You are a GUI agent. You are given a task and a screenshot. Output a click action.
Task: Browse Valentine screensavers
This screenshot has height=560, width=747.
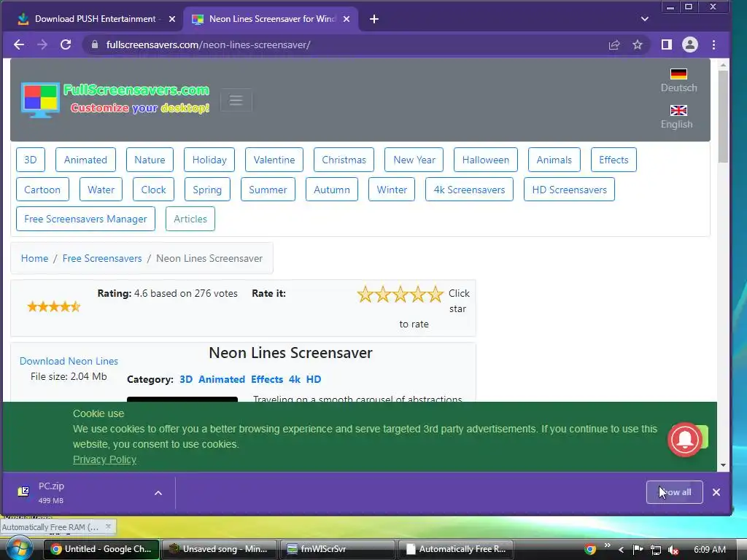[274, 160]
